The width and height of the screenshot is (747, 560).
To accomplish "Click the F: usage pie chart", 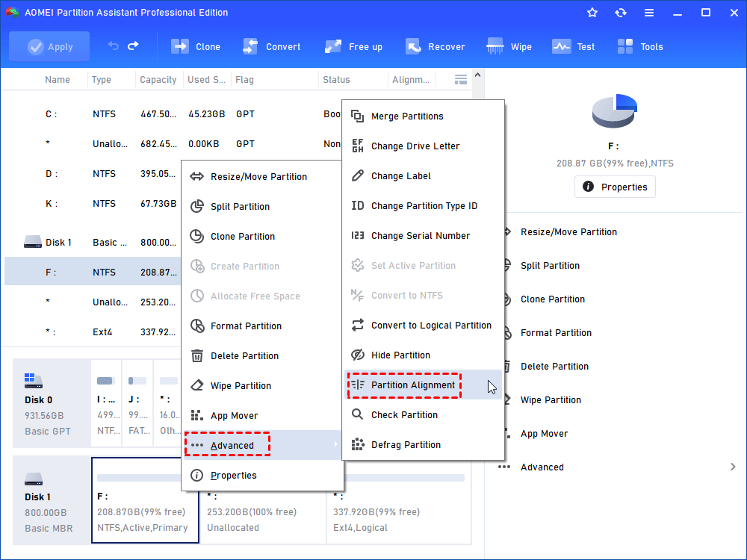I will [614, 111].
